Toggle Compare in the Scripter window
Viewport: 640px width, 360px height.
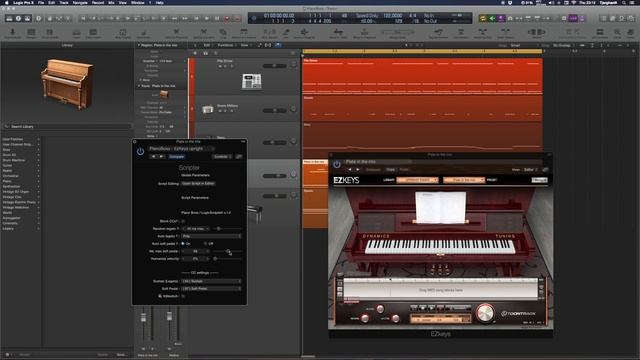(177, 156)
